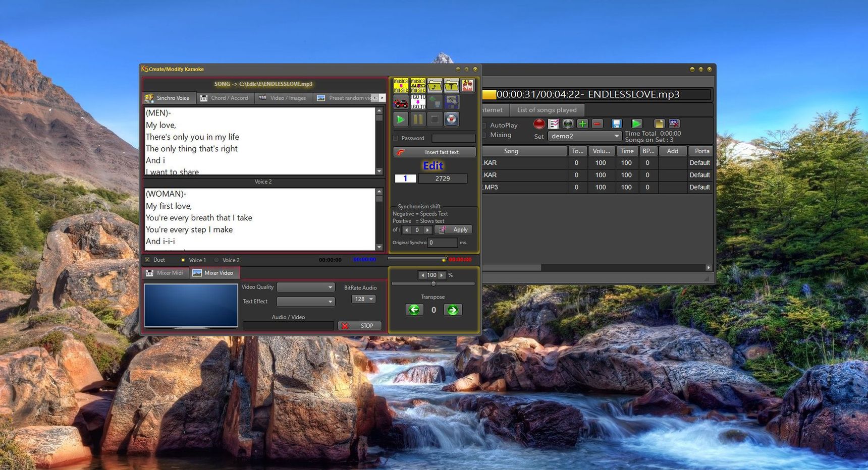Click the red record button in editor
The height and width of the screenshot is (470, 868).
tap(451, 120)
